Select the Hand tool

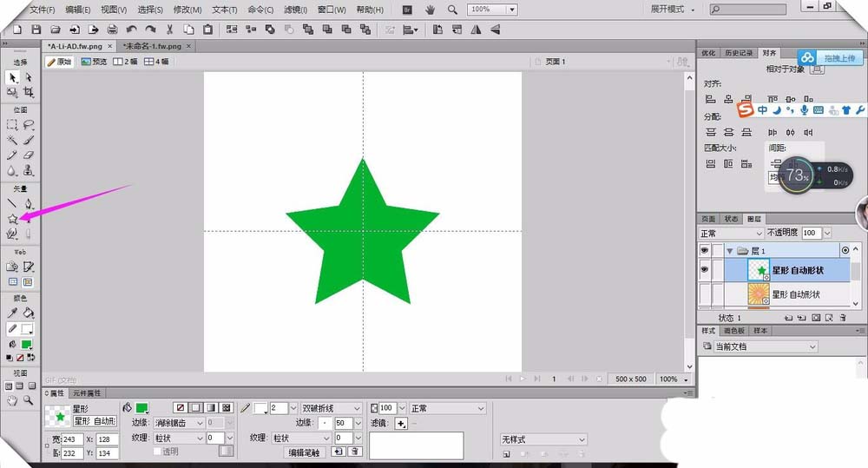[x=12, y=400]
